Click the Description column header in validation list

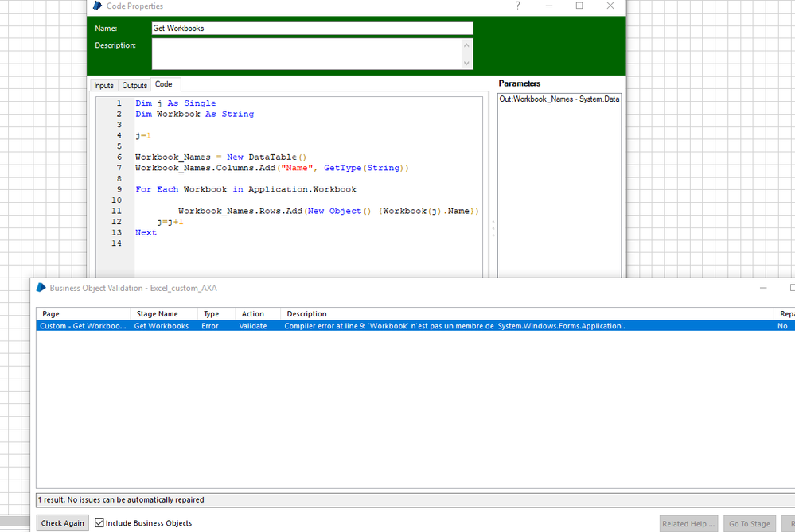click(306, 314)
